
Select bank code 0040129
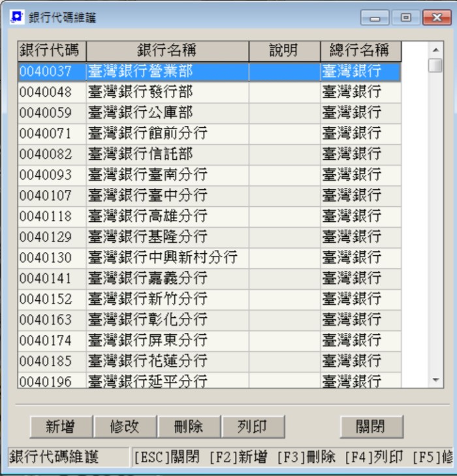coord(52,237)
